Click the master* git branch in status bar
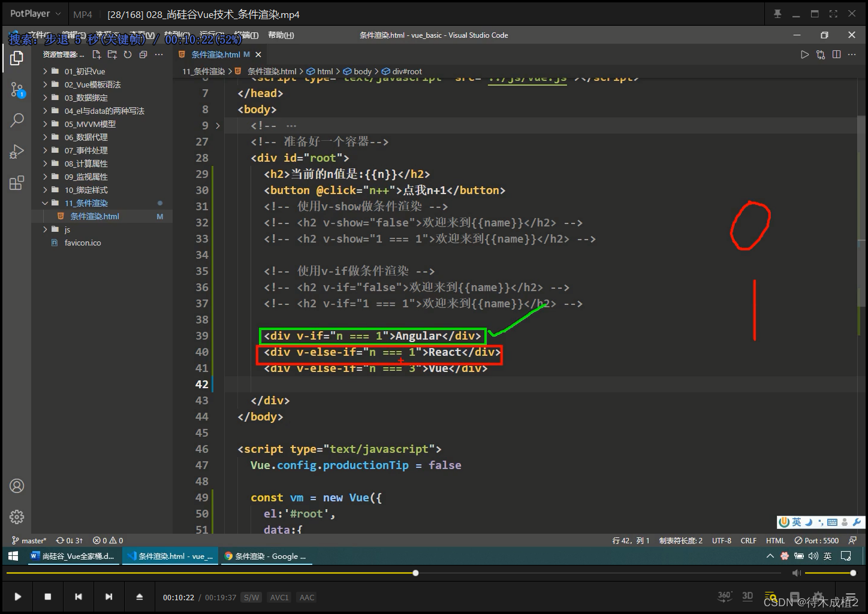 click(29, 540)
